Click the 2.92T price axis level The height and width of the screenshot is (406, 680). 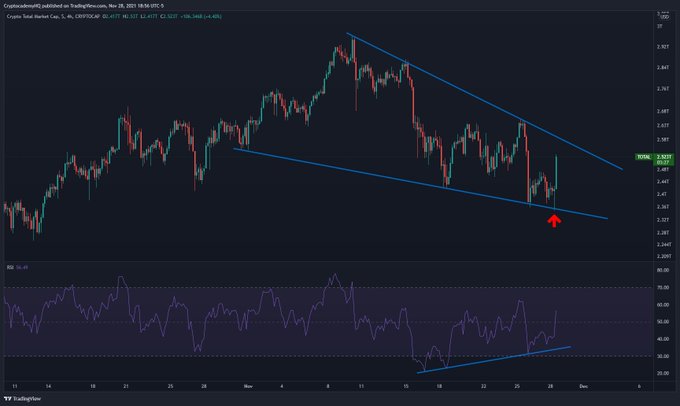click(663, 46)
